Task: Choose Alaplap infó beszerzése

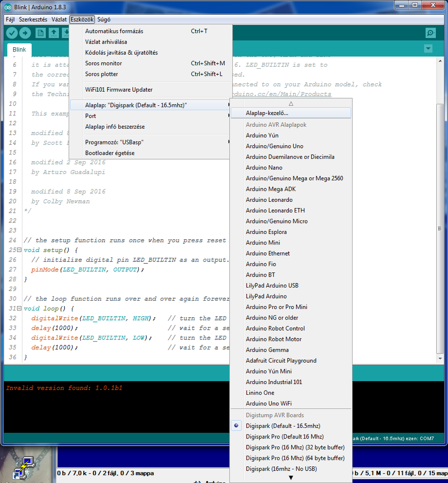Action: (x=150, y=127)
